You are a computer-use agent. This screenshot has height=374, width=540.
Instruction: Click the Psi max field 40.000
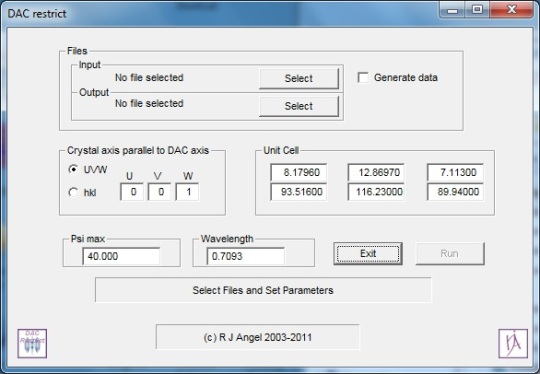pyautogui.click(x=121, y=256)
